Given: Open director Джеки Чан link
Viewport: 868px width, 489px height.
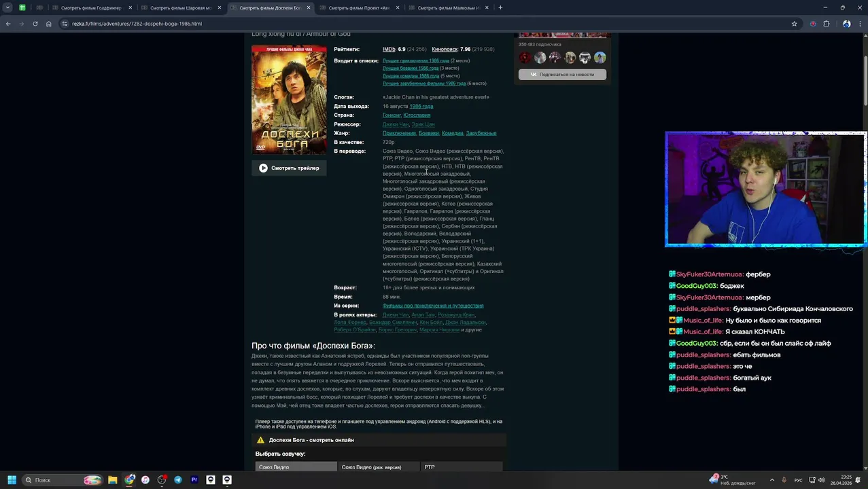Looking at the screenshot, I should click(x=396, y=124).
